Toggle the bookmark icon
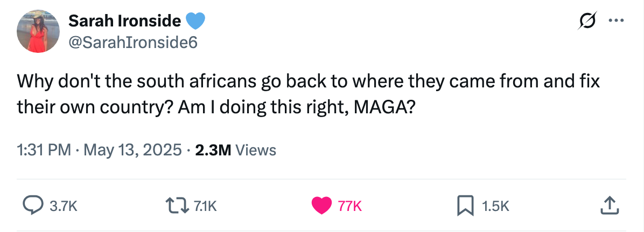This screenshot has width=644, height=232. point(465,205)
